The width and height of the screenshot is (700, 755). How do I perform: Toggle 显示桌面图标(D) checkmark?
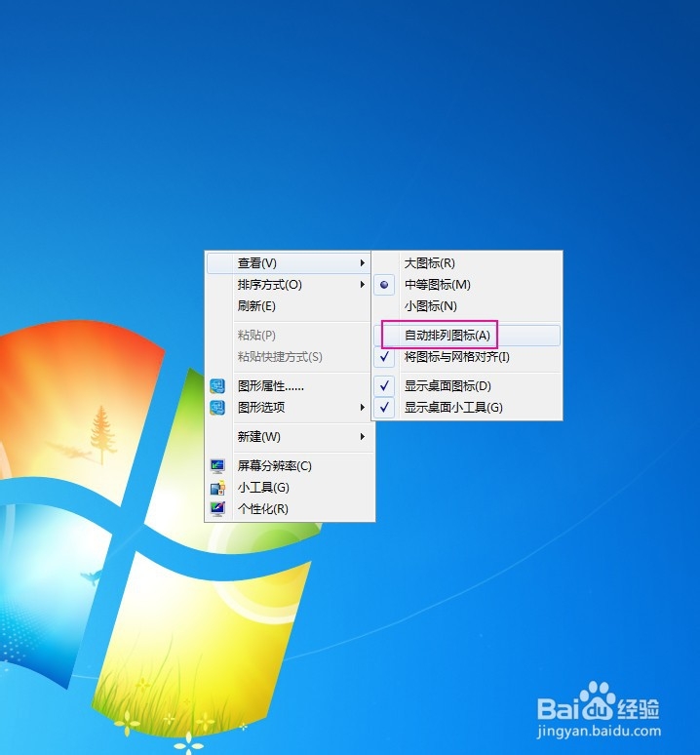(x=384, y=385)
